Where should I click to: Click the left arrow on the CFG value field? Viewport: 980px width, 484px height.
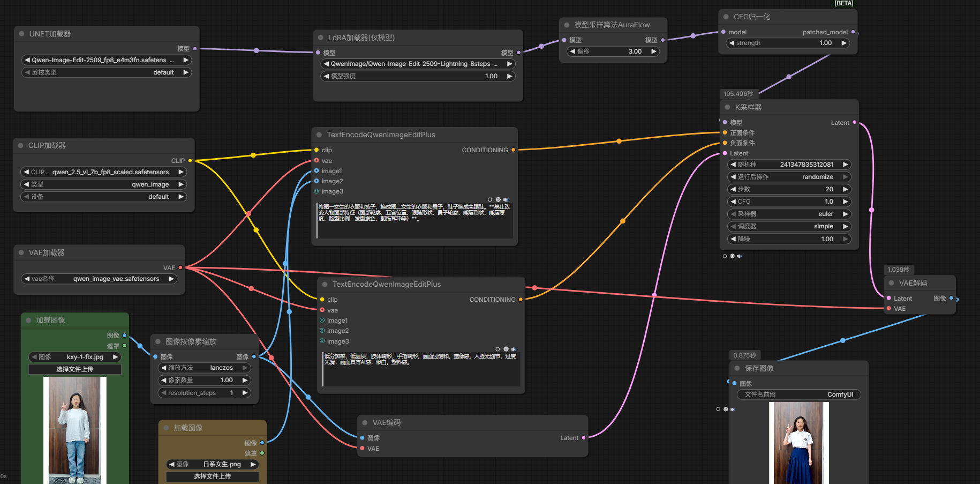click(x=733, y=202)
